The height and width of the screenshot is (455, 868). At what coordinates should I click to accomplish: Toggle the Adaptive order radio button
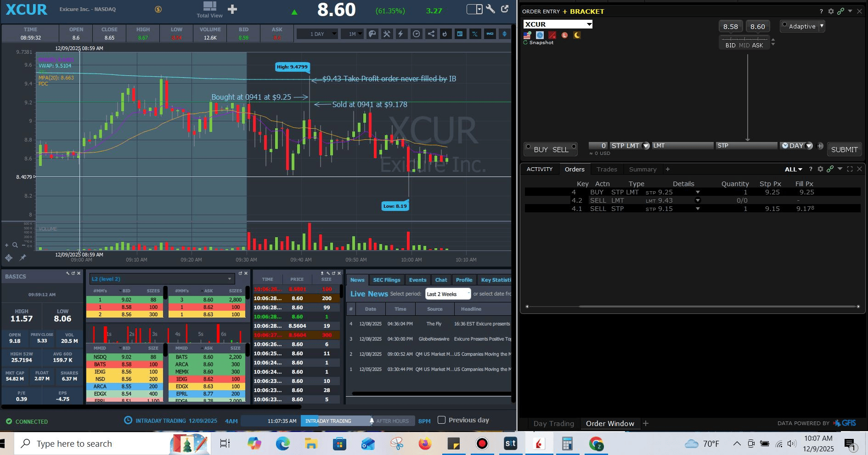coord(784,24)
